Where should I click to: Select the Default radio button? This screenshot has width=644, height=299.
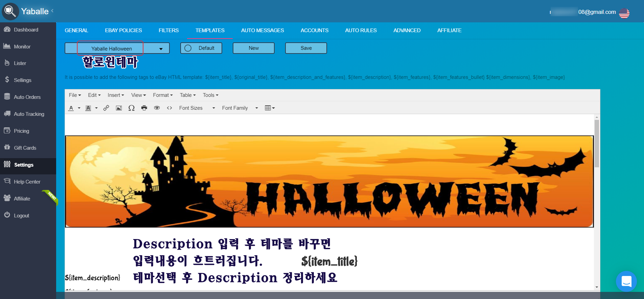pos(188,48)
